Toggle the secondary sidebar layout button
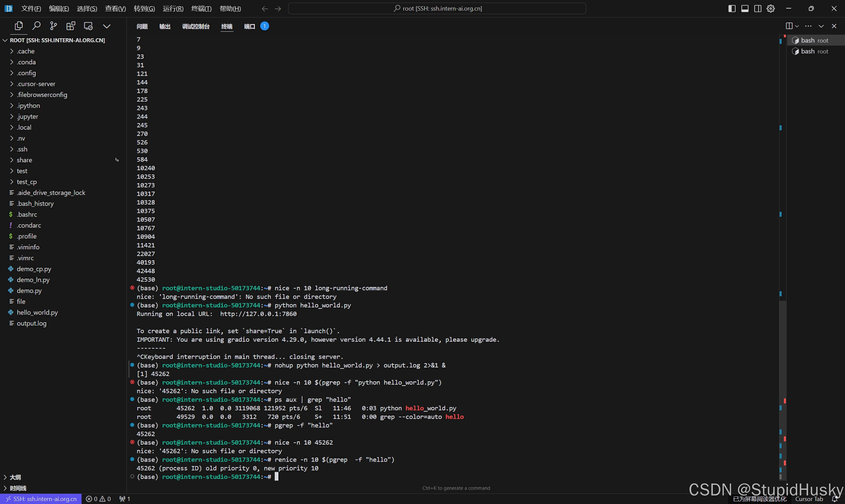The image size is (845, 504). (x=757, y=9)
